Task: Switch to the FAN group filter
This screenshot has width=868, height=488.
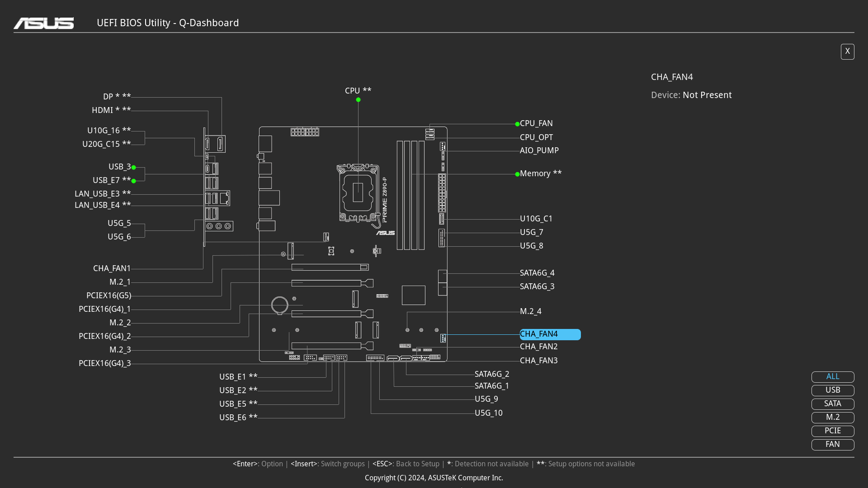Action: tap(833, 445)
